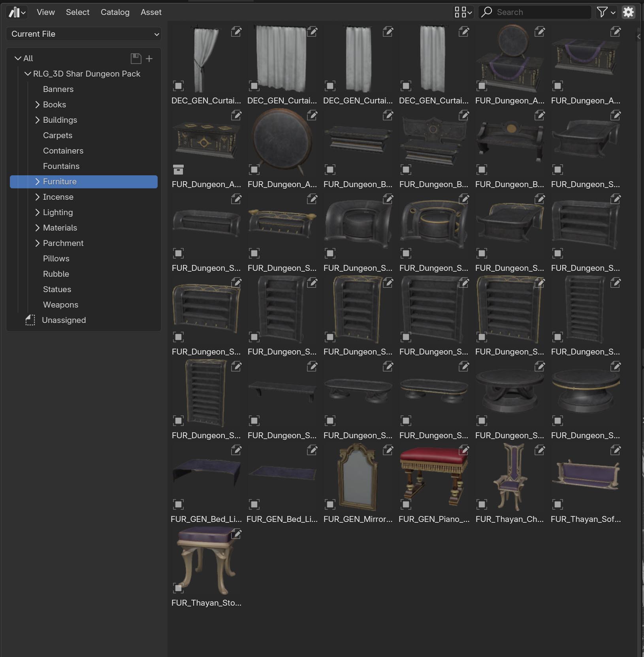Open the display mode grid dropdown
This screenshot has height=657, width=644.
coord(463,12)
